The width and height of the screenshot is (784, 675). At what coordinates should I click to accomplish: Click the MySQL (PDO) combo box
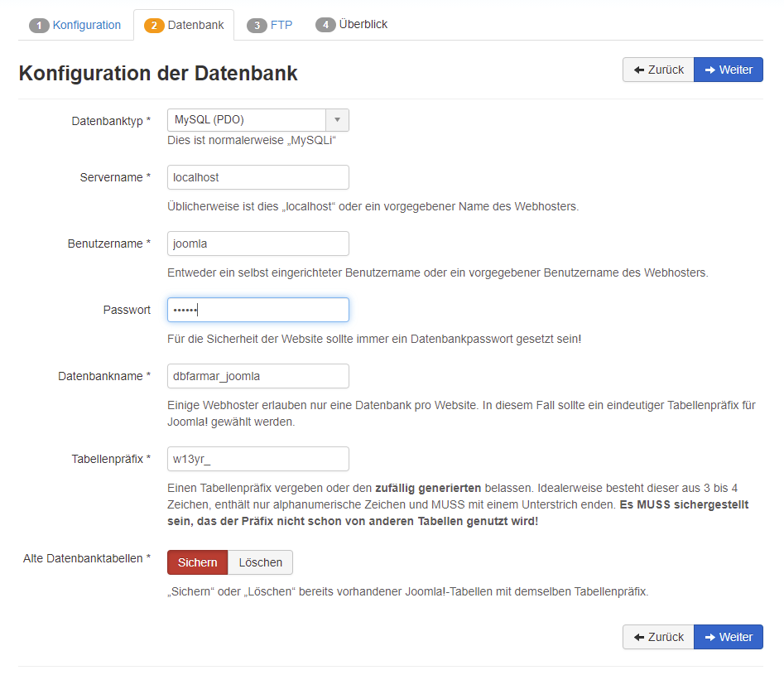[258, 120]
